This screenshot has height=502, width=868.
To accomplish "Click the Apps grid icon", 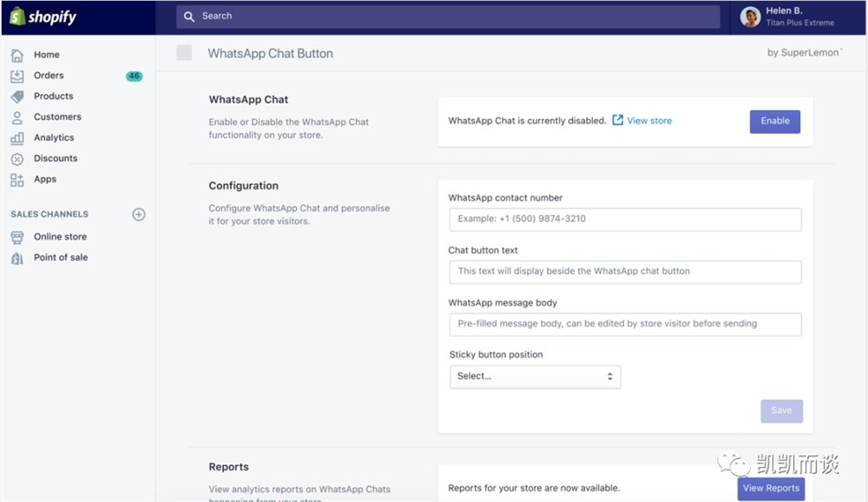I will tap(17, 180).
